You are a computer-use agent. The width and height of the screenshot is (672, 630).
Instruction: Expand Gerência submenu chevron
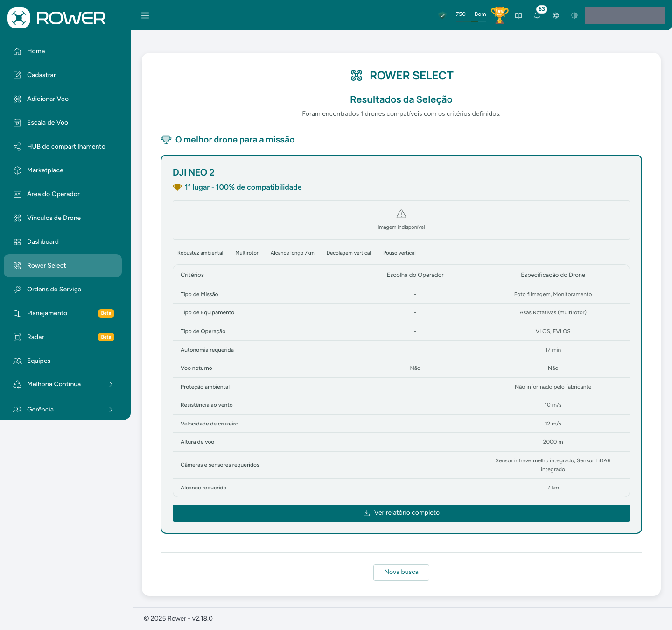point(111,410)
